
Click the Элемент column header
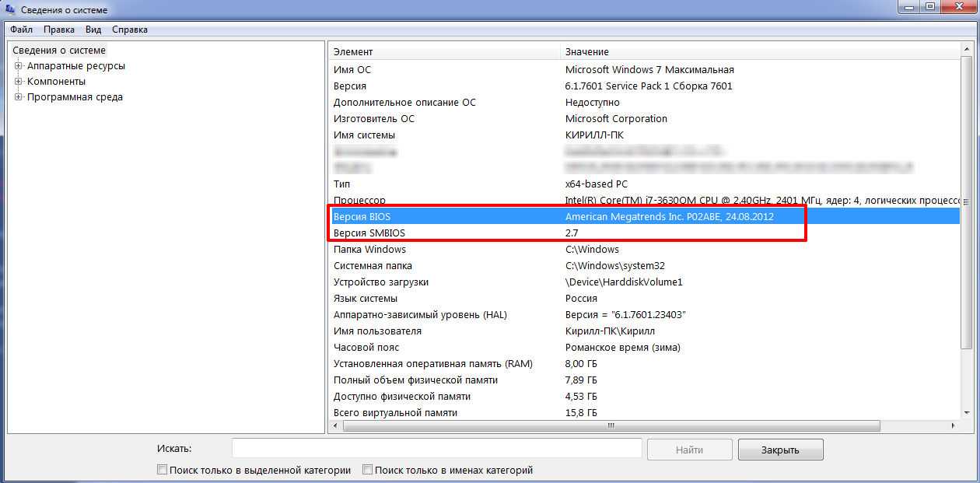pos(443,51)
